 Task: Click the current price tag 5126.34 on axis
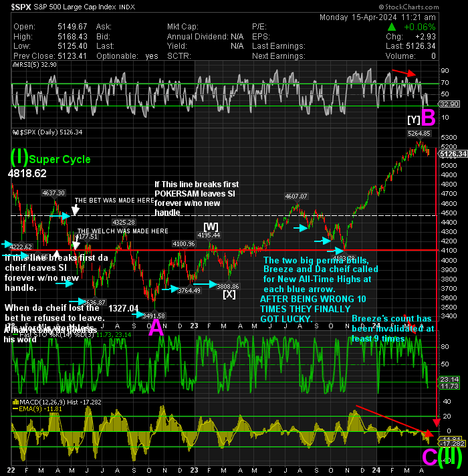click(x=453, y=154)
